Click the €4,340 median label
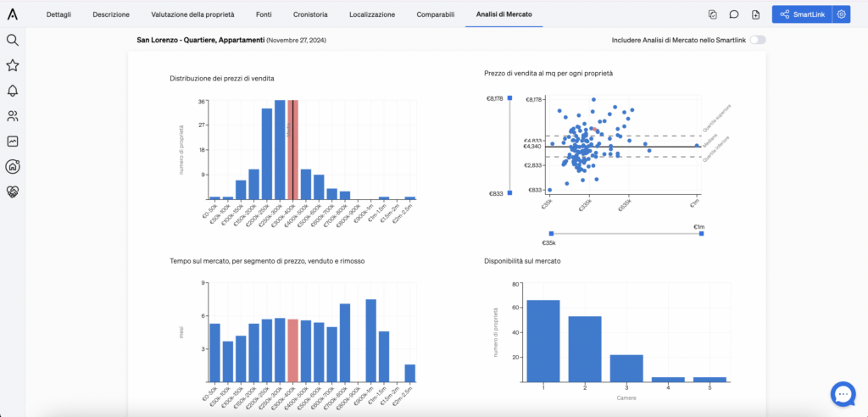The width and height of the screenshot is (868, 417). [532, 146]
